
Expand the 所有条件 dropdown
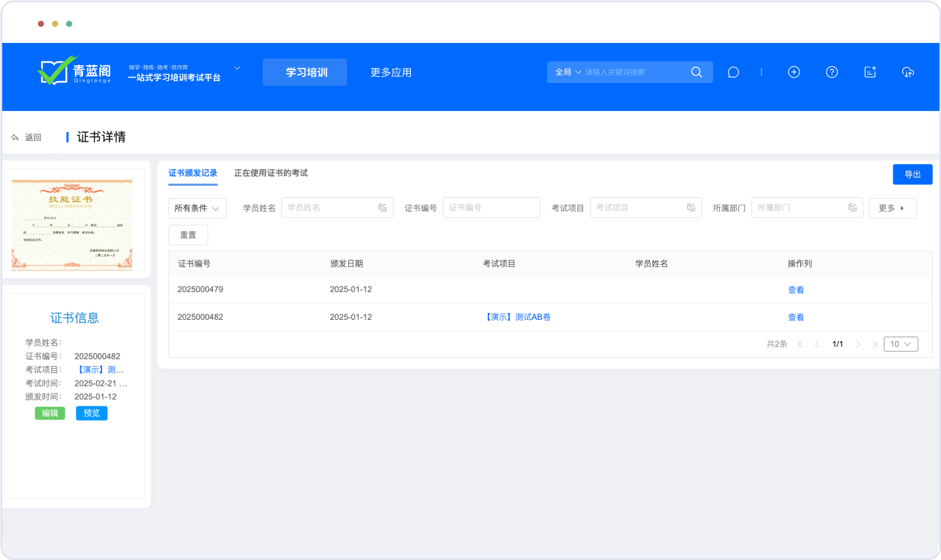[x=197, y=208]
